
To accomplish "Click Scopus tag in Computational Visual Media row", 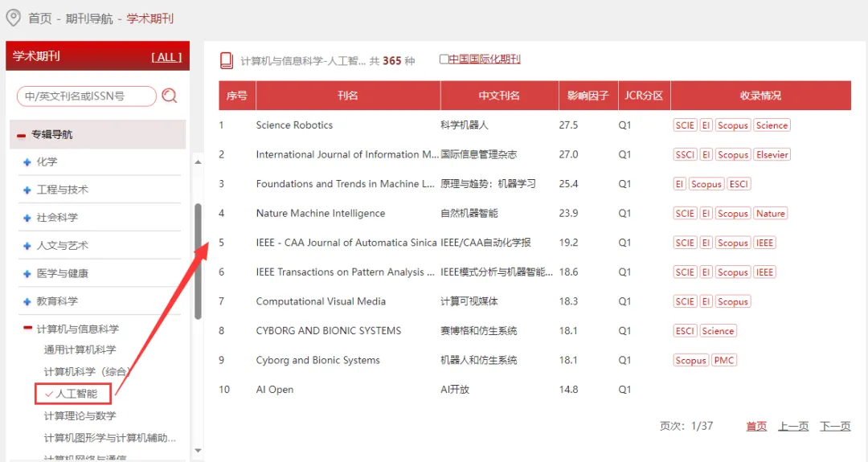I will pyautogui.click(x=733, y=301).
